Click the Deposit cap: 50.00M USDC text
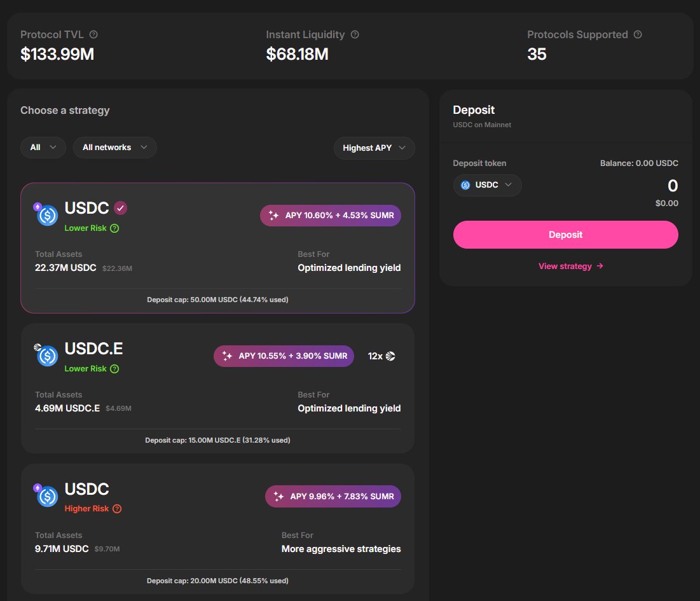The width and height of the screenshot is (700, 601). pyautogui.click(x=217, y=300)
